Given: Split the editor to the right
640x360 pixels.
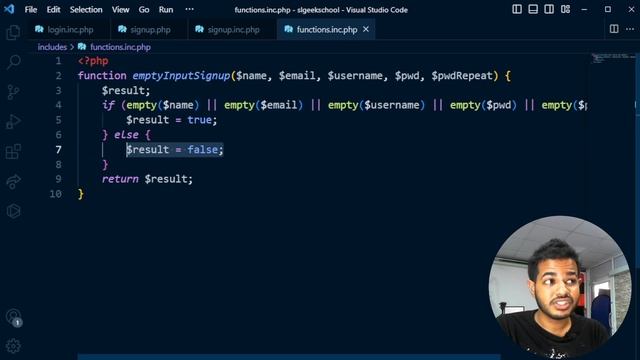Looking at the screenshot, I should pos(614,29).
